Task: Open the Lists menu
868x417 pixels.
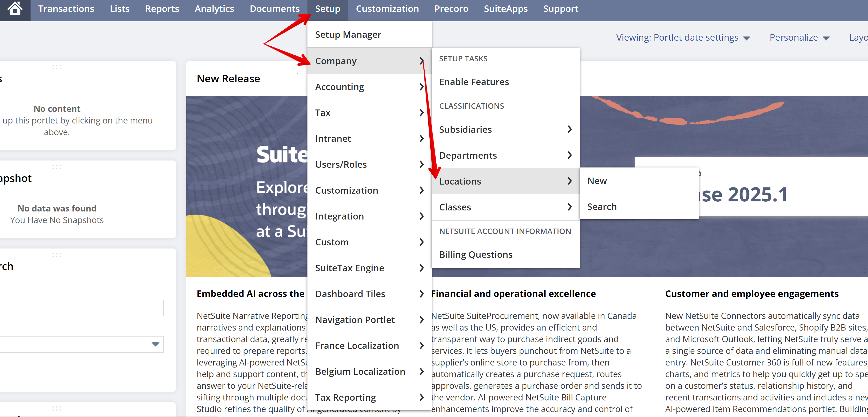Action: tap(120, 9)
